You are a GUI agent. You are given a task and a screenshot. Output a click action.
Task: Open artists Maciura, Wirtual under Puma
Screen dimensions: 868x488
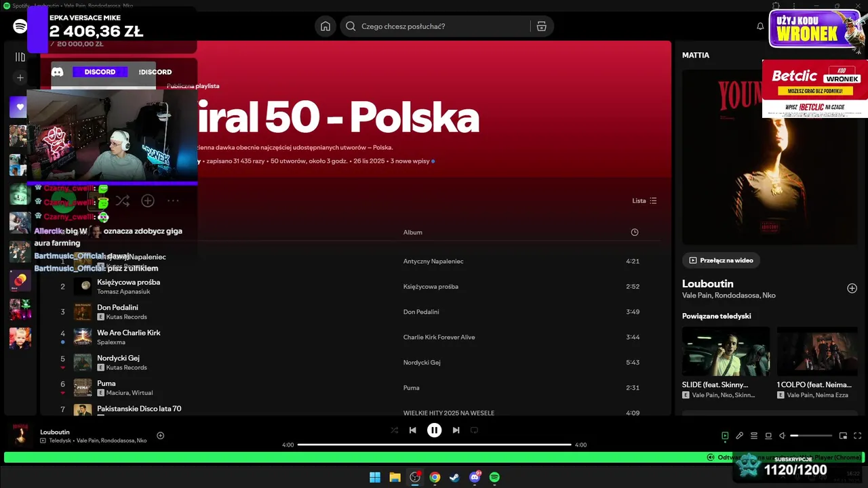130,392
